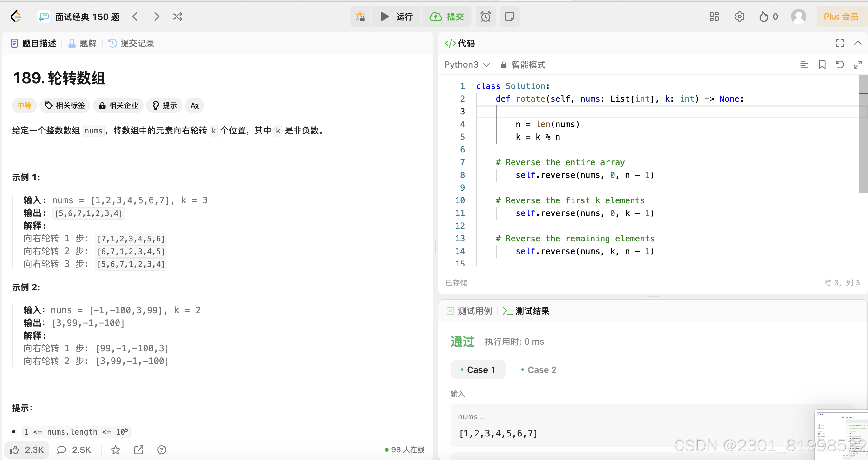Screen dimensions: 868x460
Task: Click the bookmark icon in editor toolbar
Action: pyautogui.click(x=822, y=64)
